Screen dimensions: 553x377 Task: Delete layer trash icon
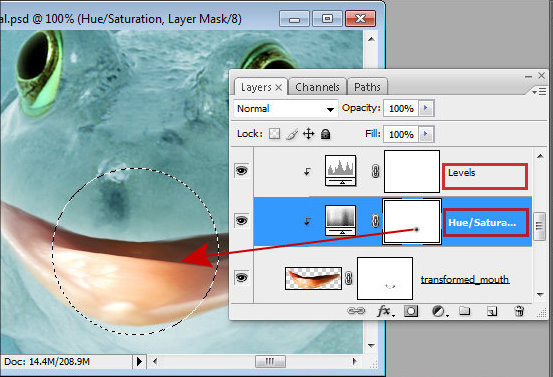519,311
